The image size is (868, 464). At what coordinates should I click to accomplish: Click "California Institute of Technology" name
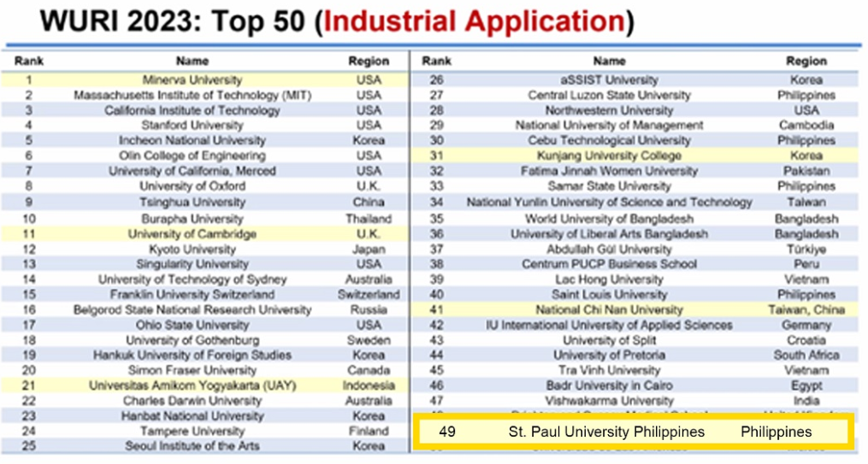tap(192, 110)
